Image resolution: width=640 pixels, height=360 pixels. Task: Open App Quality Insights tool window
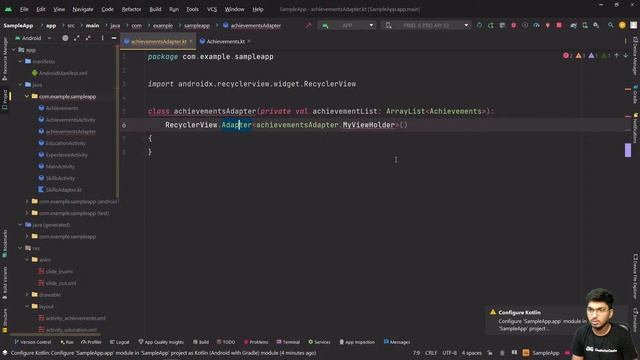click(161, 342)
